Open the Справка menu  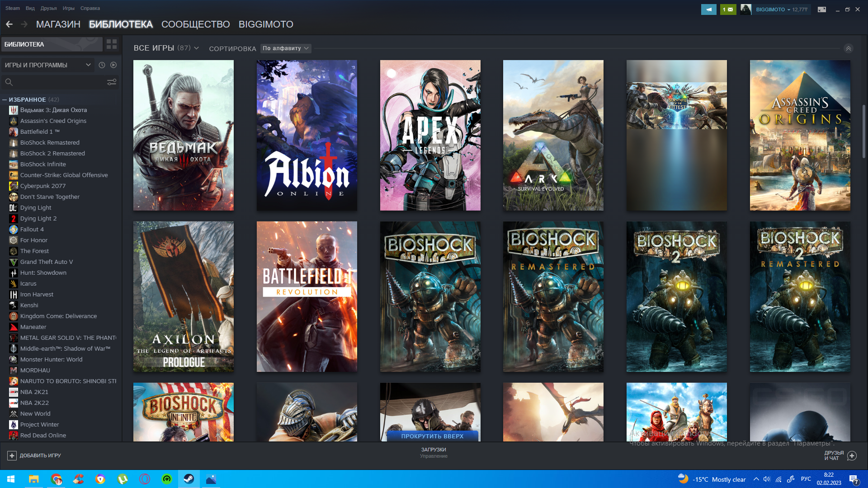point(90,8)
